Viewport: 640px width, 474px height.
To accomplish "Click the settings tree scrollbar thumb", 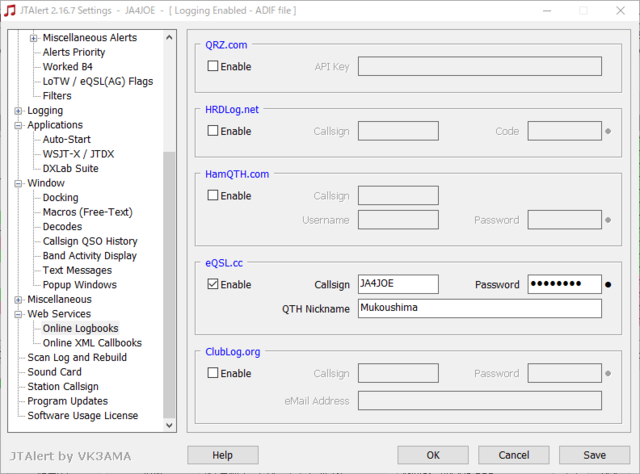I will [x=169, y=285].
